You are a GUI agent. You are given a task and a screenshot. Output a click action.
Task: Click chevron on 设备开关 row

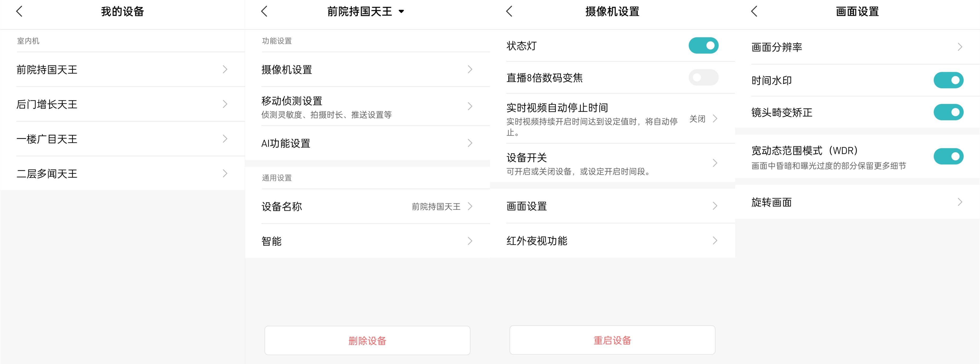coord(715,163)
